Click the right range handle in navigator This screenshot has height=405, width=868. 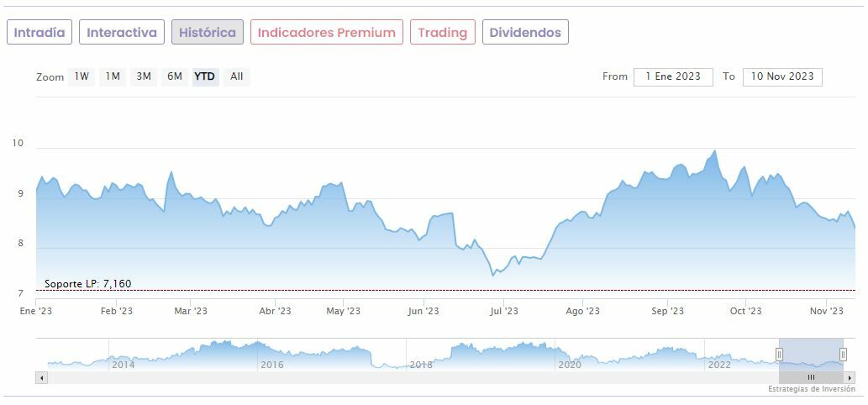point(843,355)
